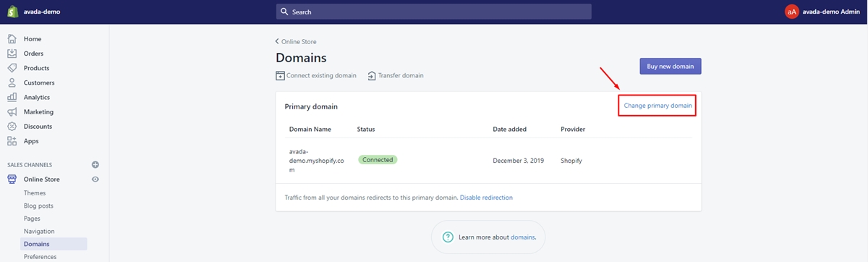
Task: Click the Status column header
Action: point(366,130)
